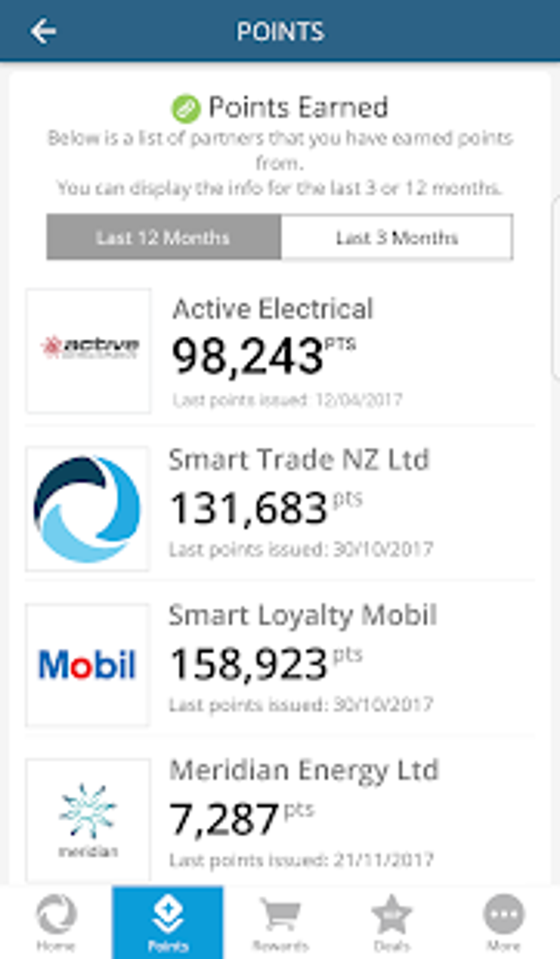Open Smart Loyalty Mobil entry
Viewport: 560px width, 959px height.
click(303, 615)
